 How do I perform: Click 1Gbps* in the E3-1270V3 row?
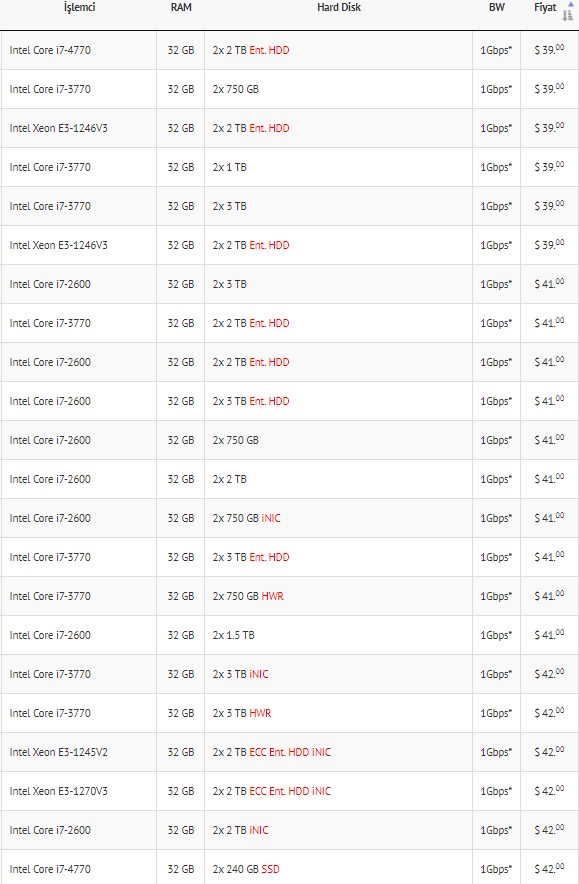point(496,791)
